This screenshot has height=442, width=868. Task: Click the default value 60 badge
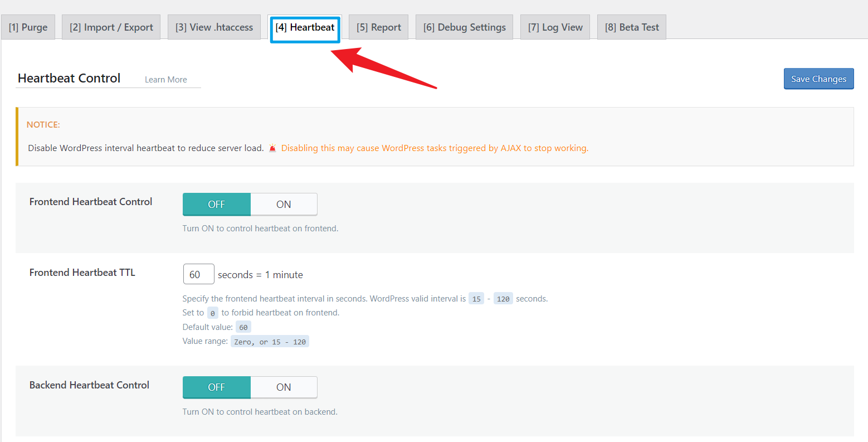[243, 327]
